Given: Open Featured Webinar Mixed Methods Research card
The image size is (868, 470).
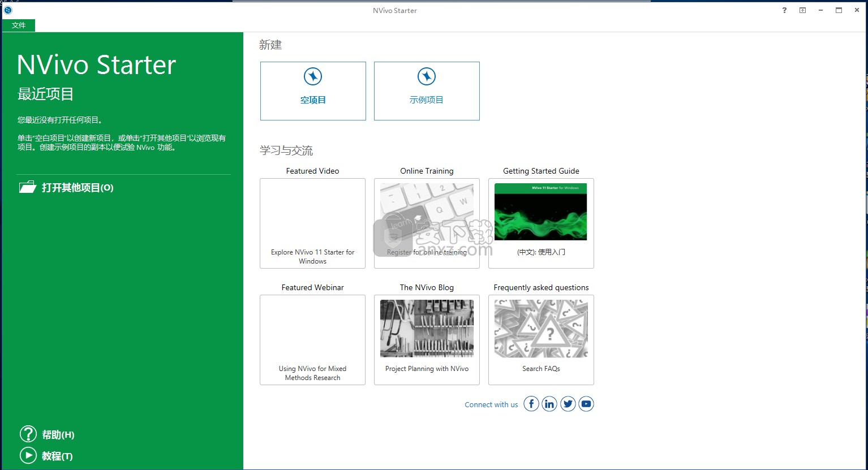Looking at the screenshot, I should click(x=313, y=340).
